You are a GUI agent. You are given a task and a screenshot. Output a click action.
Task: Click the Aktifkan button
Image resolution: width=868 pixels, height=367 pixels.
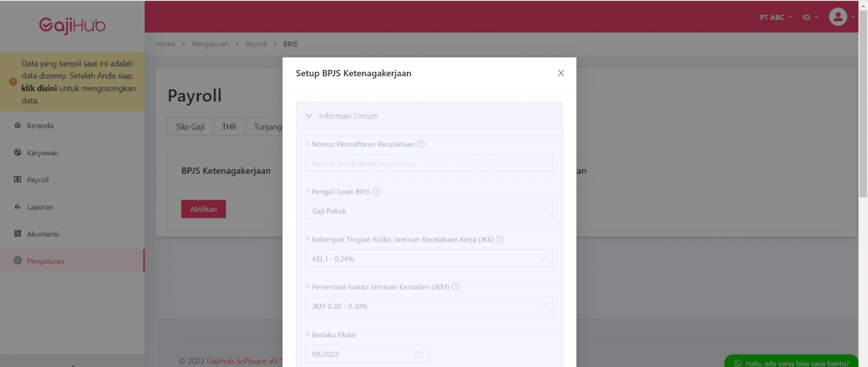(x=203, y=208)
